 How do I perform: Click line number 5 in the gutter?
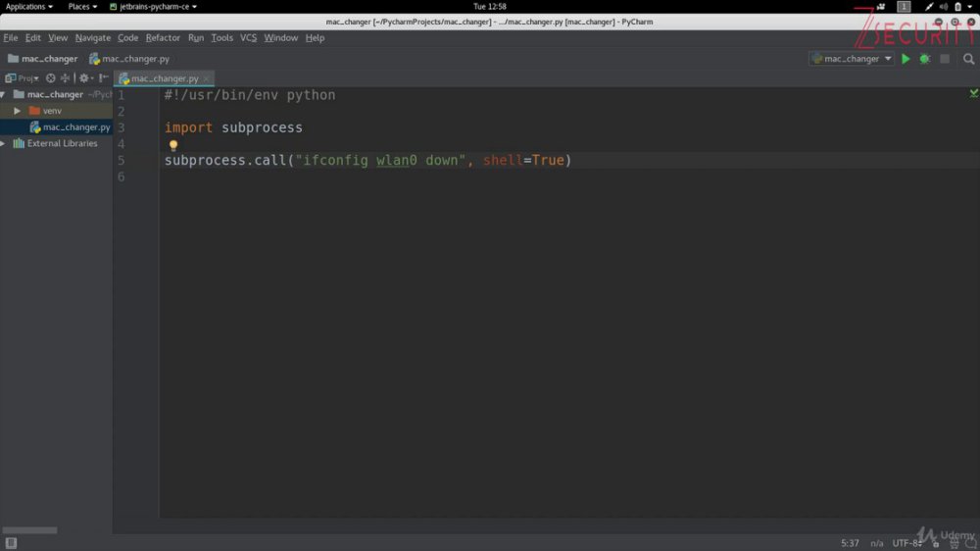pos(122,160)
